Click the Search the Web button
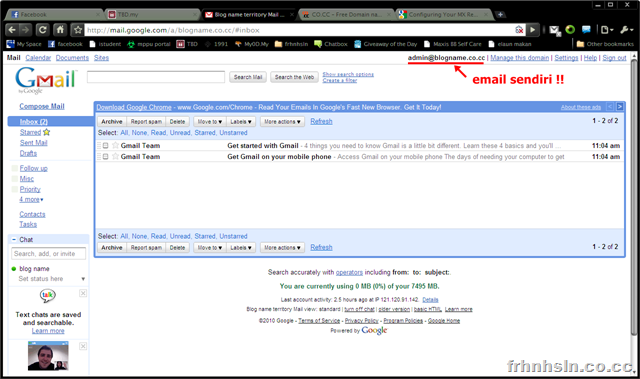Viewport: 640px width, 379px height. click(x=294, y=77)
